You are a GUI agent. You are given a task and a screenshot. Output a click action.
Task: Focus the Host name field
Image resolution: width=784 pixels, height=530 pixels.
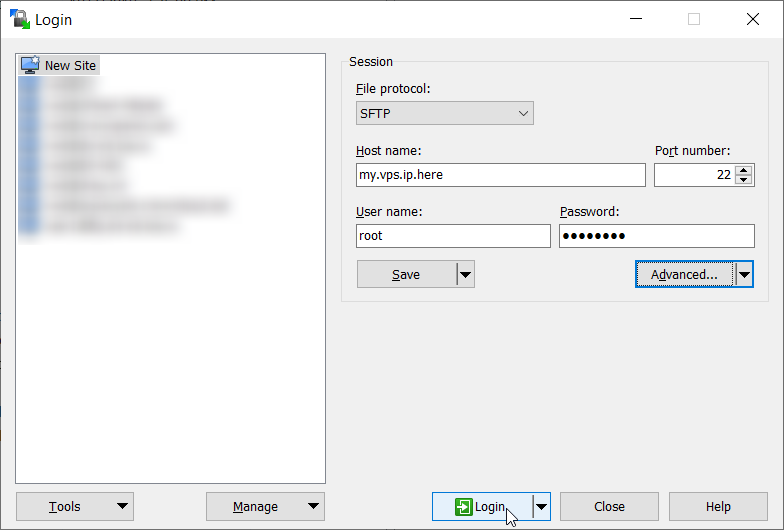point(500,175)
